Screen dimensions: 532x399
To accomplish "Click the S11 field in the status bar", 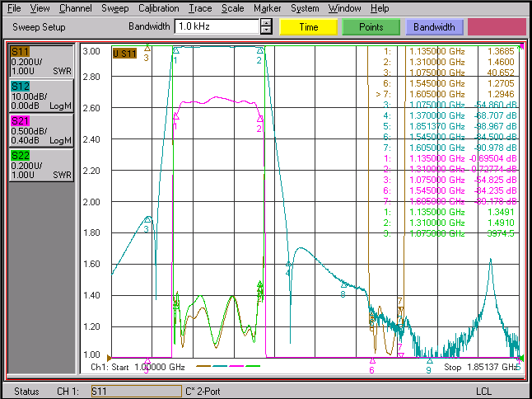I will click(x=137, y=392).
